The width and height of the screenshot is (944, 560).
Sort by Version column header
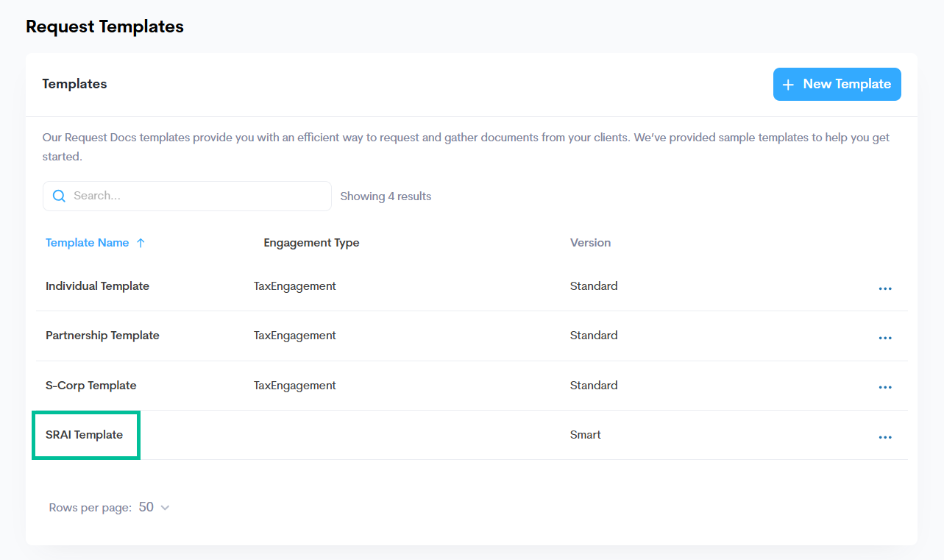click(590, 243)
